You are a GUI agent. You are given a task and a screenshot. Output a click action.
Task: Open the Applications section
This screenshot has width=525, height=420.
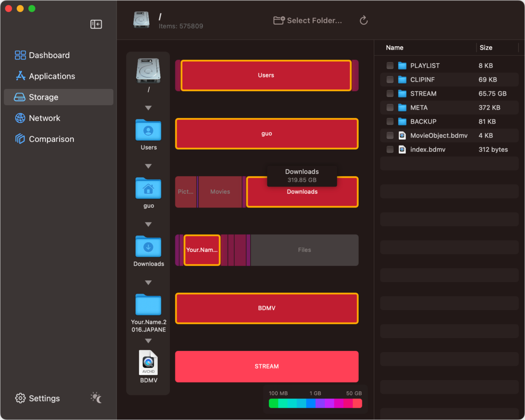58,76
